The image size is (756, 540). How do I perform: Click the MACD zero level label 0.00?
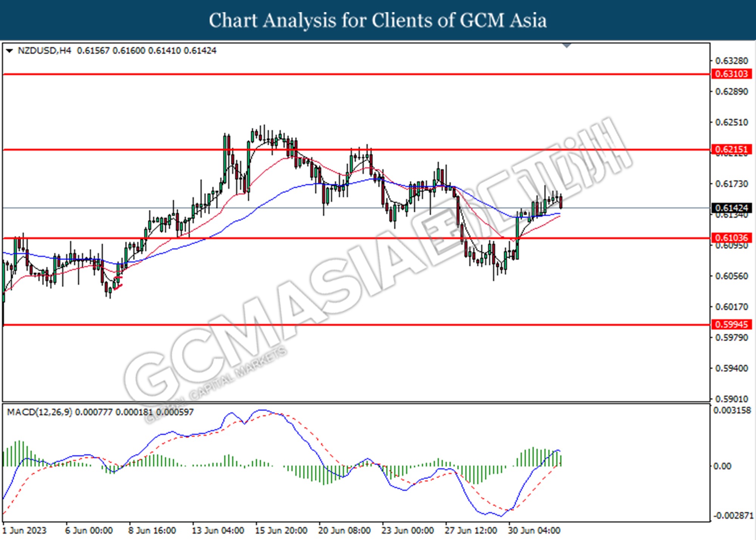pos(722,466)
